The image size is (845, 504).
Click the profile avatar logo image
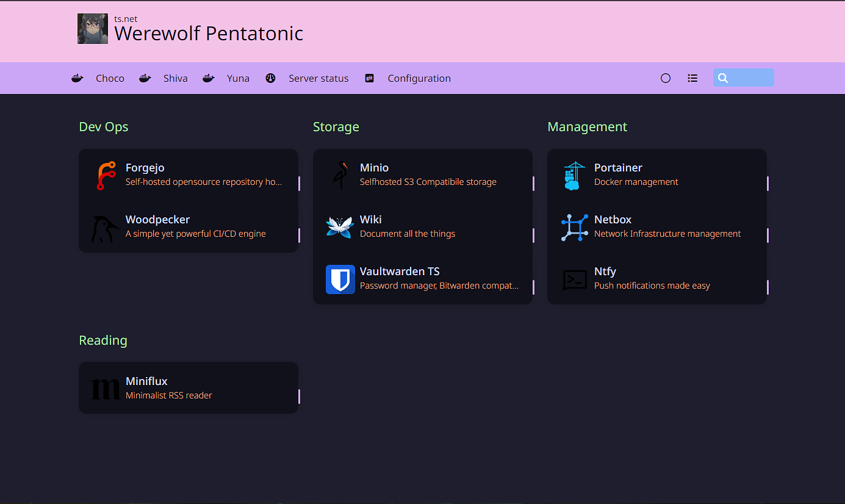[93, 29]
